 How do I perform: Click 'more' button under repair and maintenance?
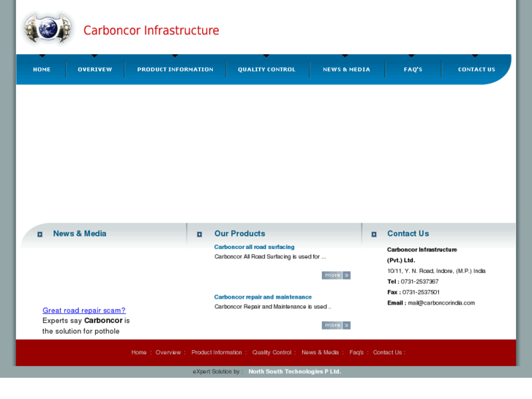coord(336,325)
